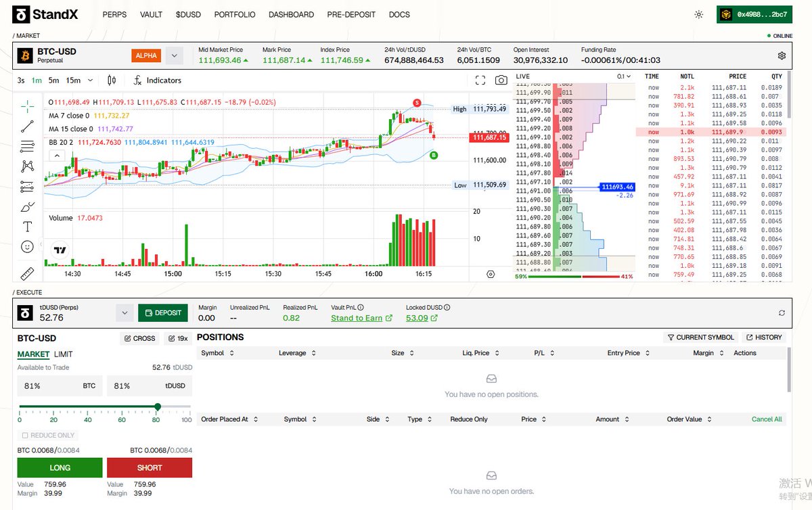Toggle the CROSS margin mode

tap(139, 338)
